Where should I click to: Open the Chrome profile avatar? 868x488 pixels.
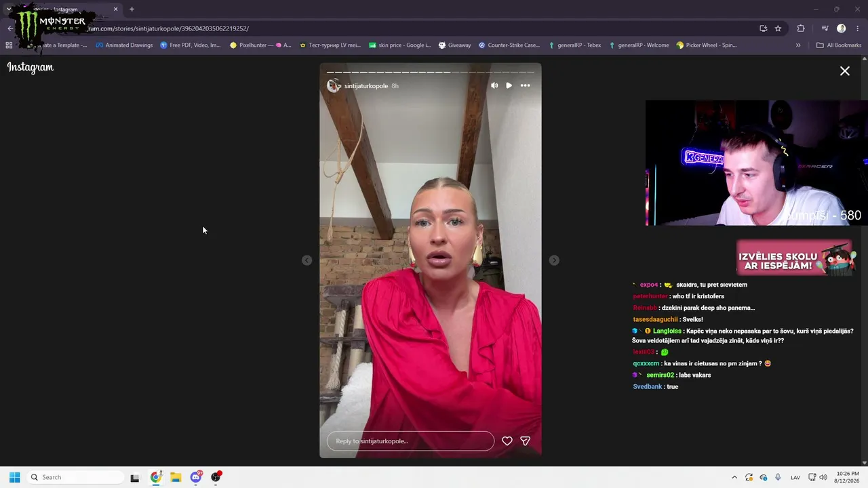(x=842, y=28)
